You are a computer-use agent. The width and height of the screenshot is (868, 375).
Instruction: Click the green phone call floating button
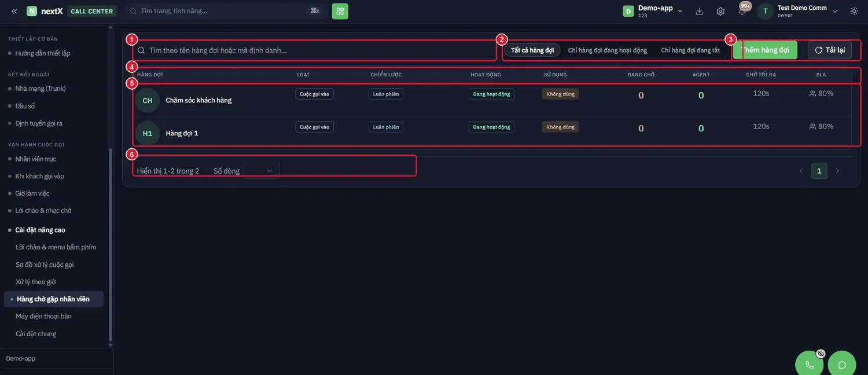[810, 365]
